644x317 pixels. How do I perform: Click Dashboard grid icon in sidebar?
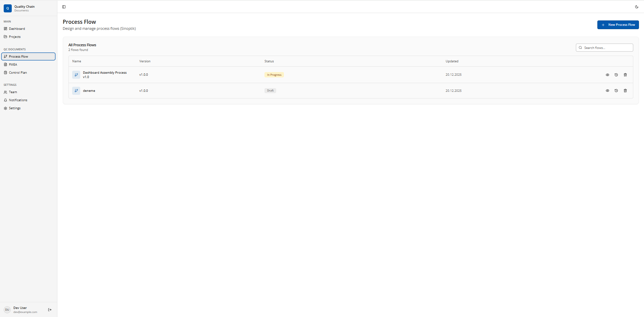(x=5, y=29)
